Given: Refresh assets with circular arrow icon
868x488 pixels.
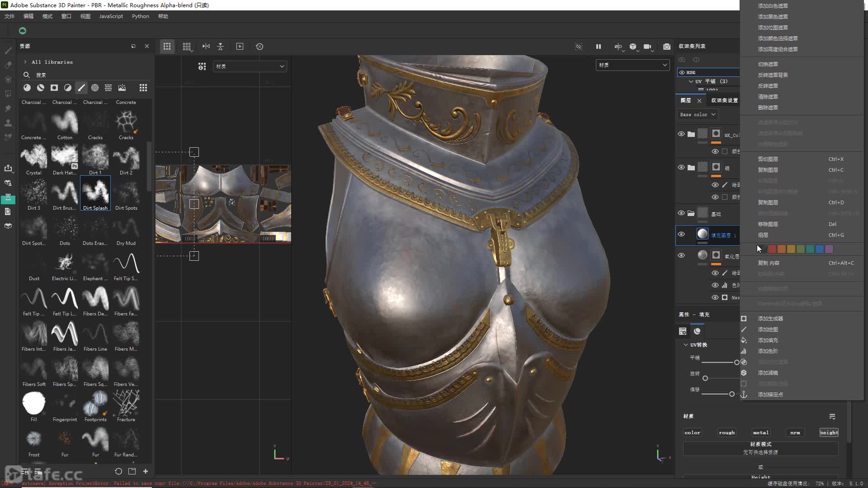Looking at the screenshot, I should coord(118,471).
